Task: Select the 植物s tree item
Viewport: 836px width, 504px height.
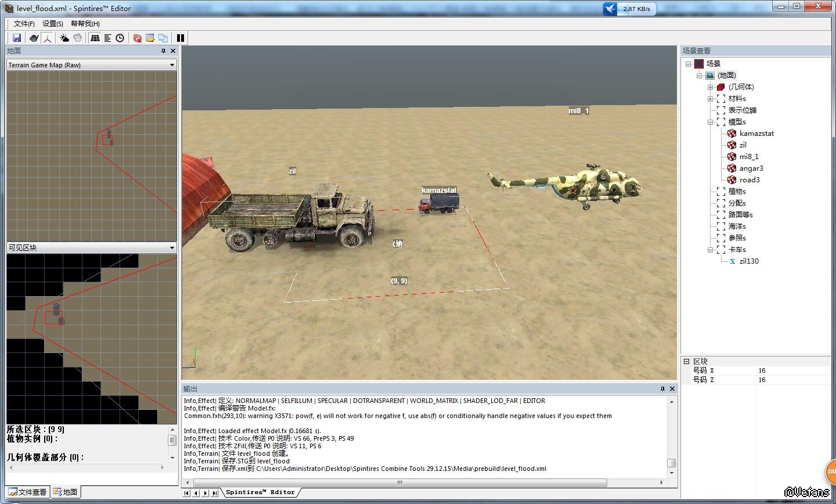Action: click(x=737, y=192)
